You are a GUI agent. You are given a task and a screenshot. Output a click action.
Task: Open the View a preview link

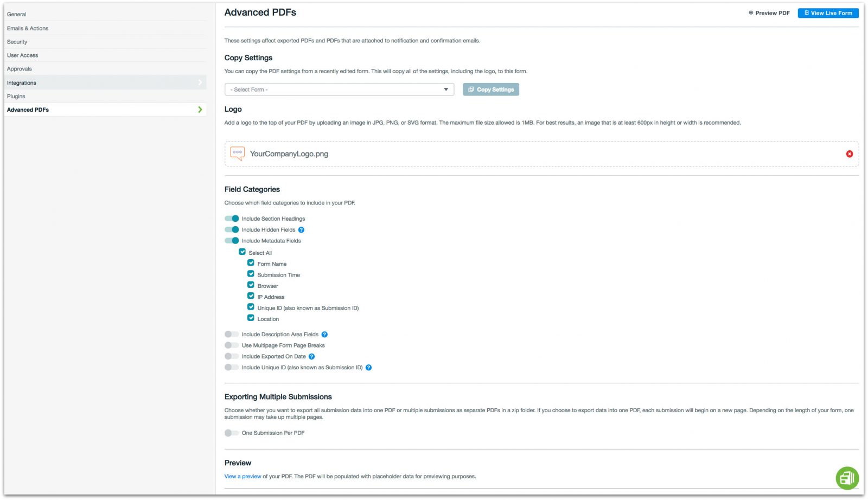pos(242,476)
